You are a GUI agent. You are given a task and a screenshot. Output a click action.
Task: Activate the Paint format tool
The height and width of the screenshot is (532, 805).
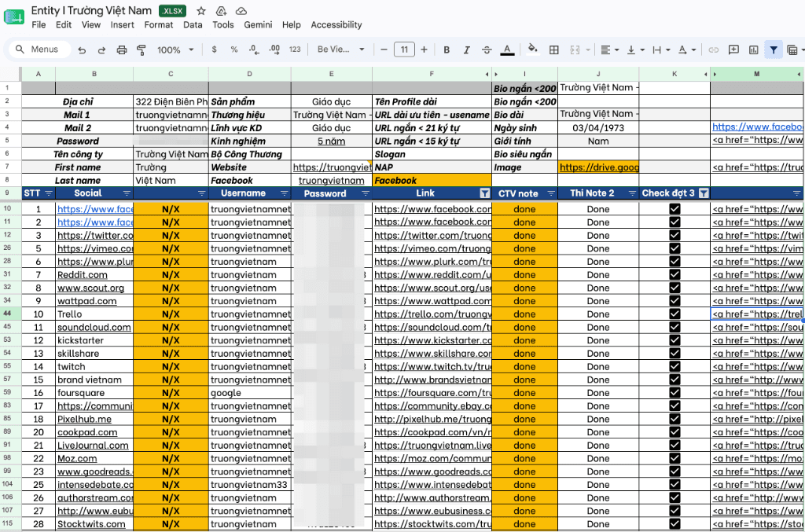click(x=142, y=50)
